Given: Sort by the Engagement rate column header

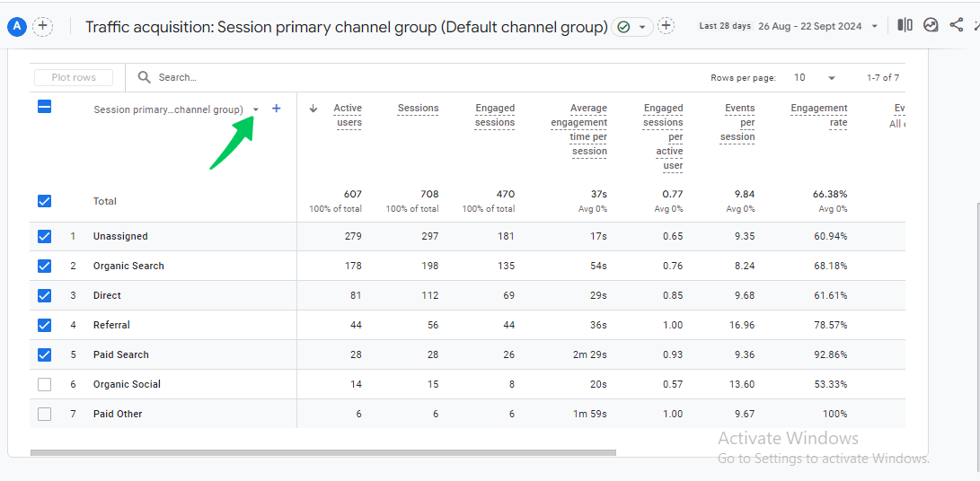Looking at the screenshot, I should (x=818, y=115).
